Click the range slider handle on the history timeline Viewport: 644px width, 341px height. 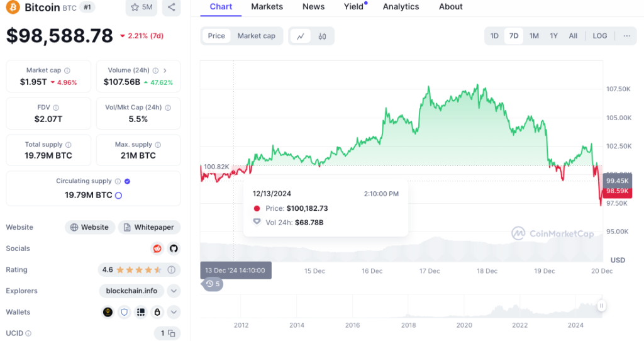(601, 306)
